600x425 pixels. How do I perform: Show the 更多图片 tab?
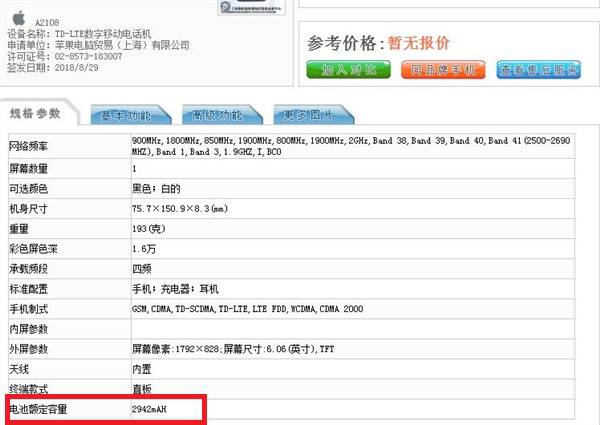[302, 115]
